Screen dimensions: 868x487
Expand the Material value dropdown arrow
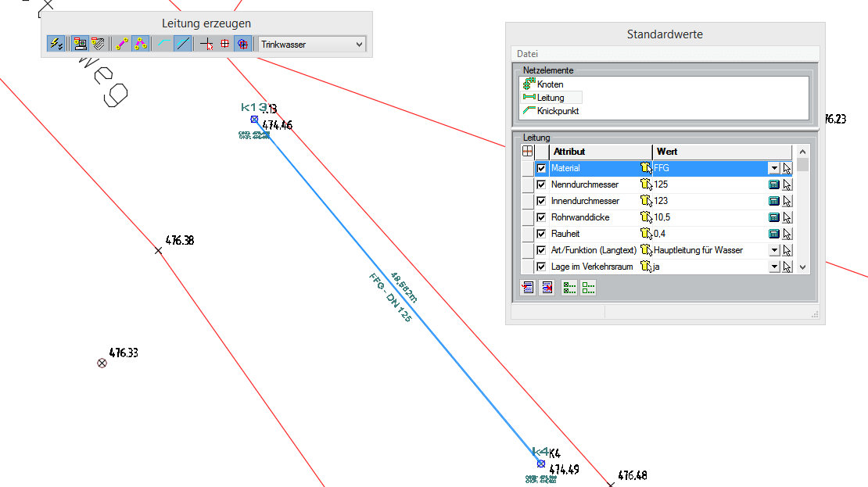[x=773, y=168]
